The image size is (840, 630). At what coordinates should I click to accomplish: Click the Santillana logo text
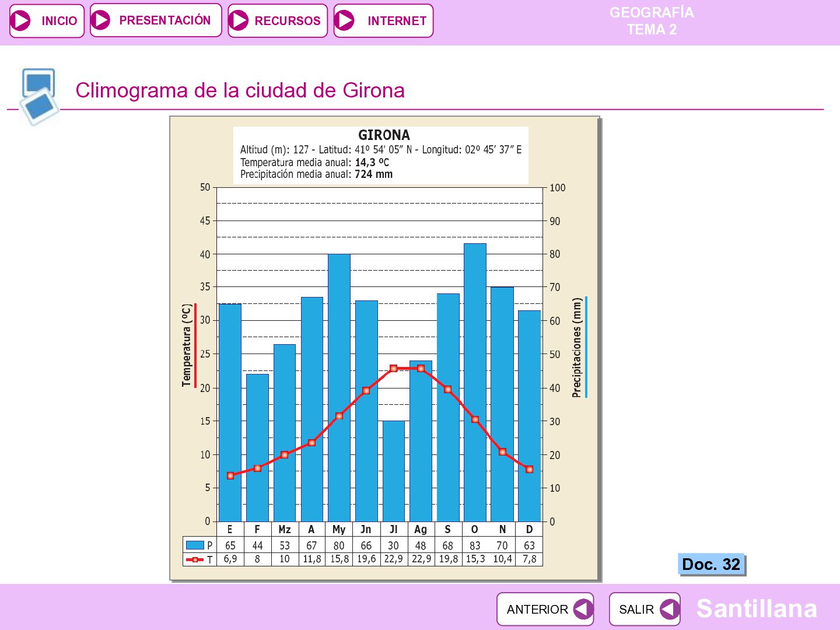click(x=757, y=608)
